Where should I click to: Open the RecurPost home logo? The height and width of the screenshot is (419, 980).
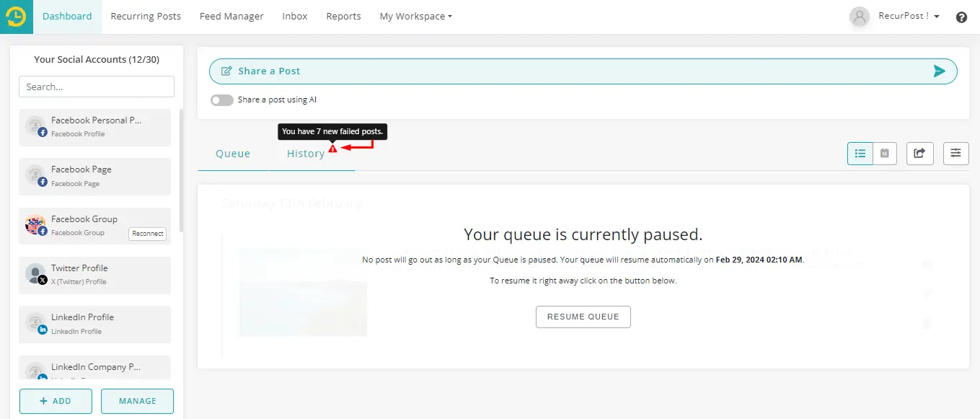click(x=15, y=15)
